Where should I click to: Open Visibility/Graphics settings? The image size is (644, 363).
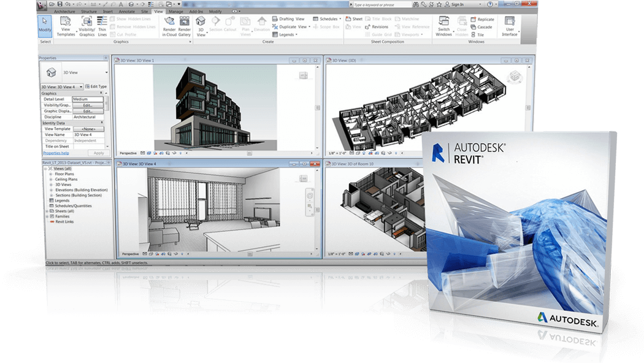(86, 27)
